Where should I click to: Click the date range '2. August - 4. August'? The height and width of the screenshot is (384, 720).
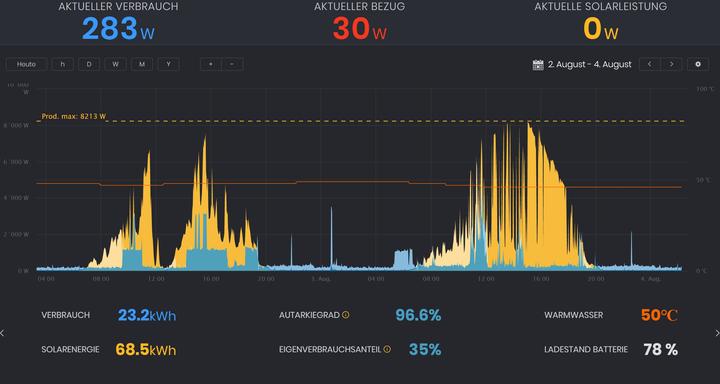tap(590, 65)
